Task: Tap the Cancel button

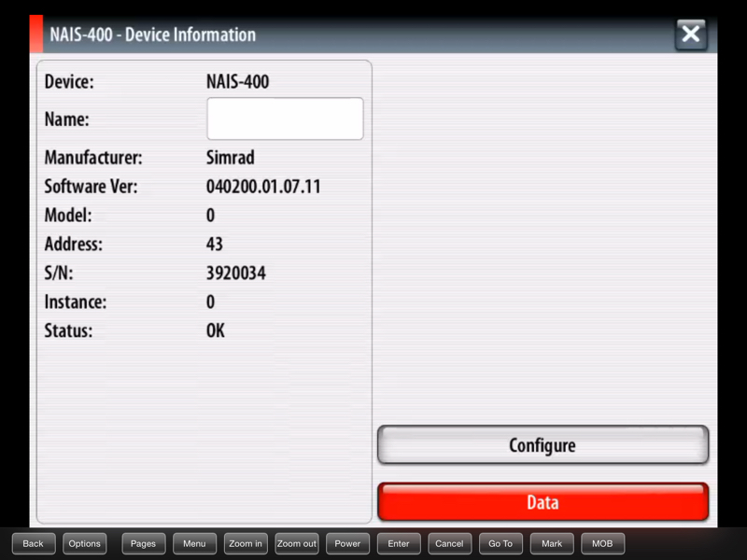Action: [x=449, y=543]
